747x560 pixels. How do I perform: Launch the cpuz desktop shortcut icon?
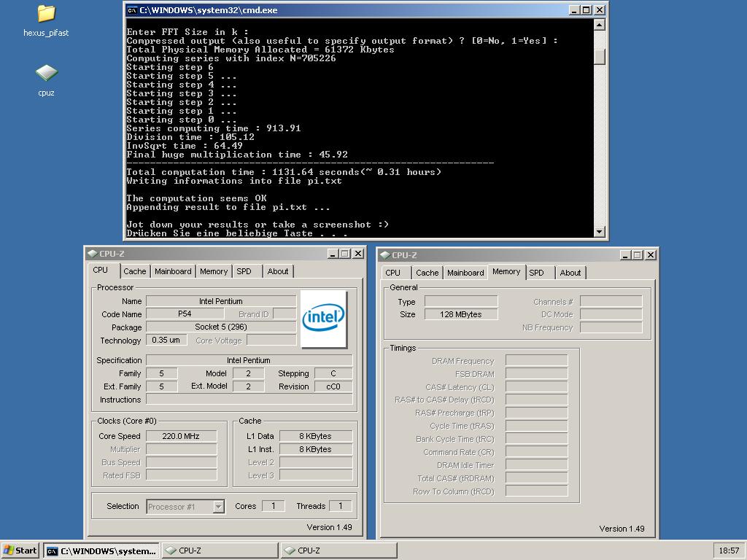click(x=46, y=73)
